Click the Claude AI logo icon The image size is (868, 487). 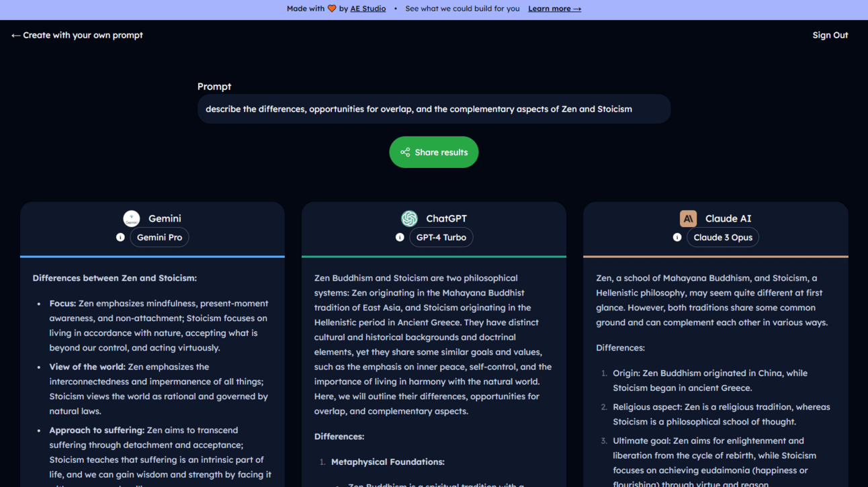pos(688,218)
